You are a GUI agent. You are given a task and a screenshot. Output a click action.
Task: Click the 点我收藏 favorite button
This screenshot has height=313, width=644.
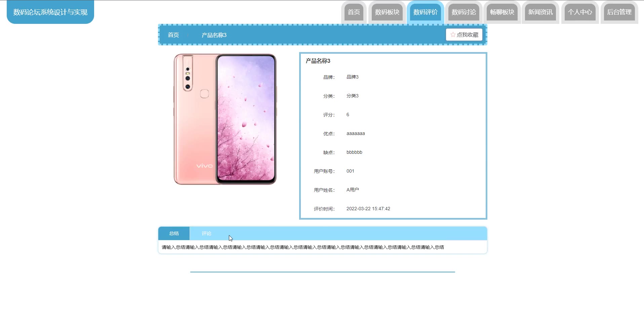click(x=464, y=35)
